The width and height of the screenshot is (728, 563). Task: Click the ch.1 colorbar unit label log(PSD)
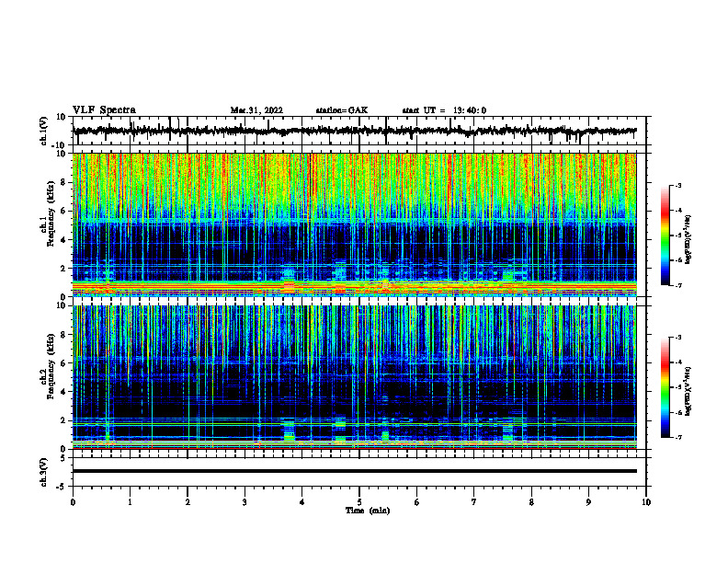pyautogui.click(x=688, y=240)
